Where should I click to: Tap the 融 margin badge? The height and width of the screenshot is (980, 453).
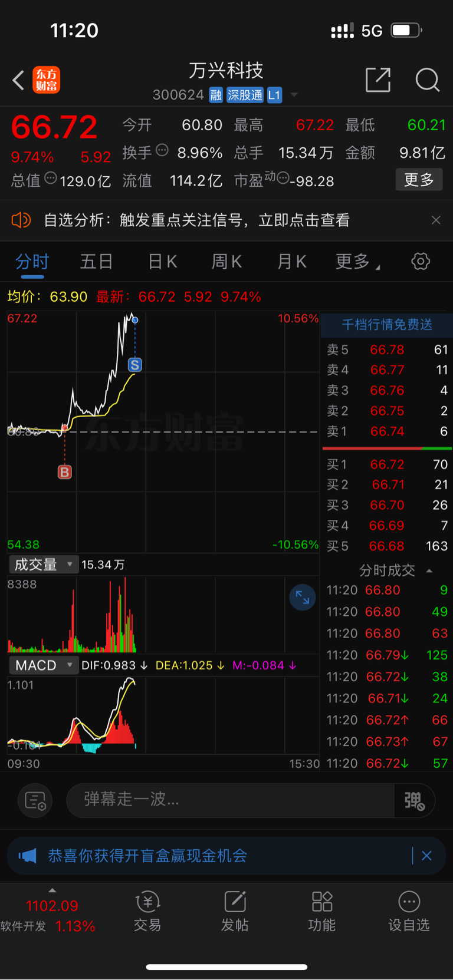coord(216,95)
